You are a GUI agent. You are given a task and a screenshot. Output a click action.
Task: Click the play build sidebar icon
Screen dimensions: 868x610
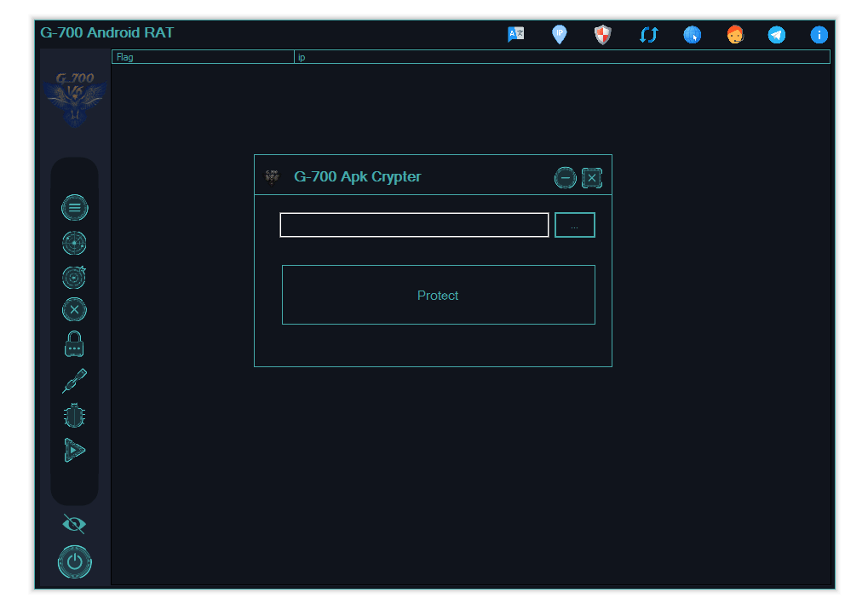point(74,449)
